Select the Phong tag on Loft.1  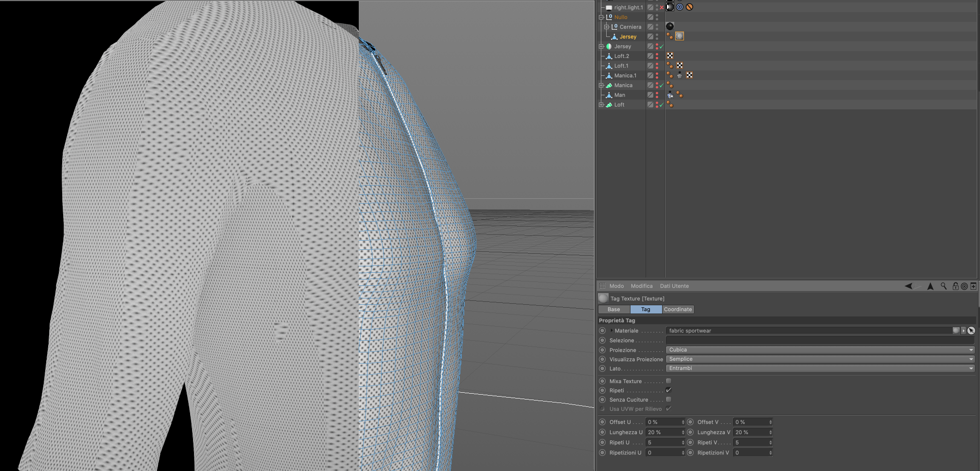click(x=670, y=65)
